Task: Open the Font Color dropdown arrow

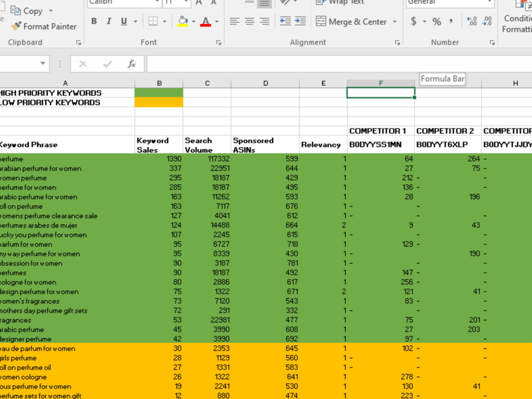Action: [x=217, y=21]
